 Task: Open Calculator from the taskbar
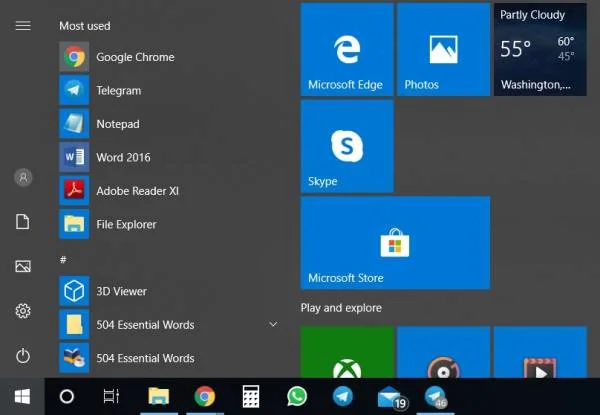[x=251, y=396]
